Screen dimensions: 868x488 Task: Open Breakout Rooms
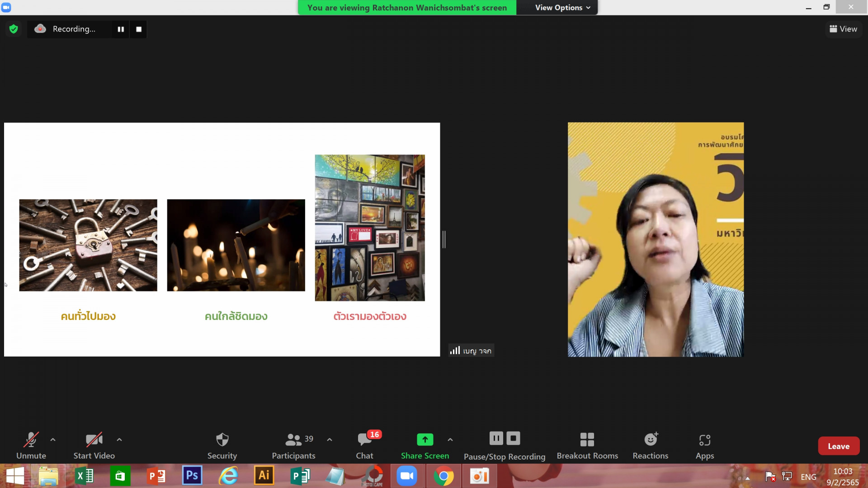click(x=587, y=446)
